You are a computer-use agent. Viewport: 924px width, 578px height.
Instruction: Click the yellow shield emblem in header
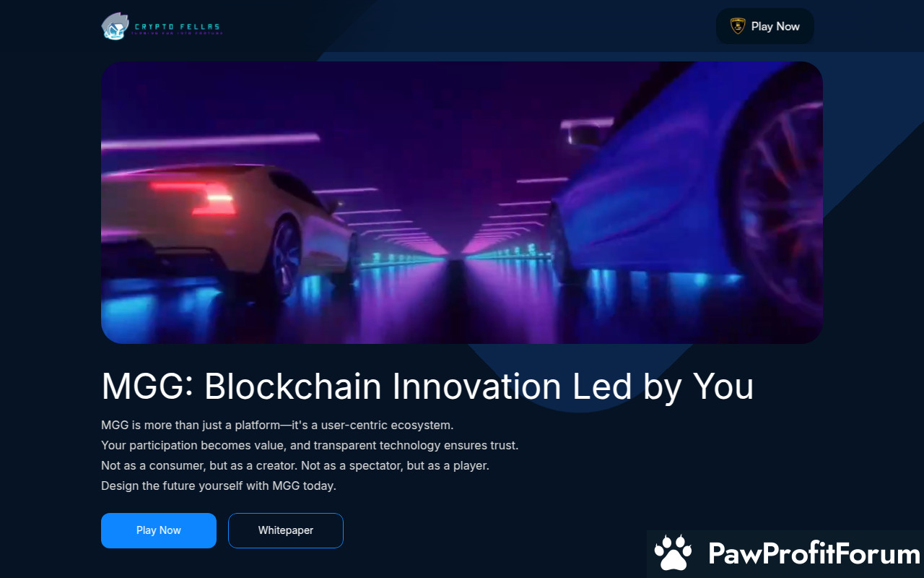point(737,26)
